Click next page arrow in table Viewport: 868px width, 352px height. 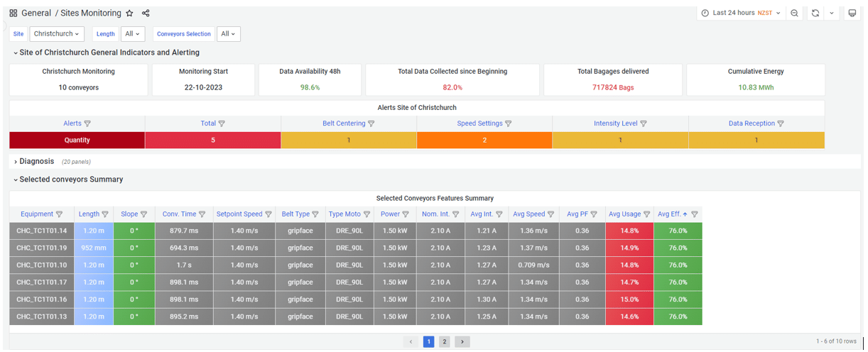pyautogui.click(x=462, y=342)
